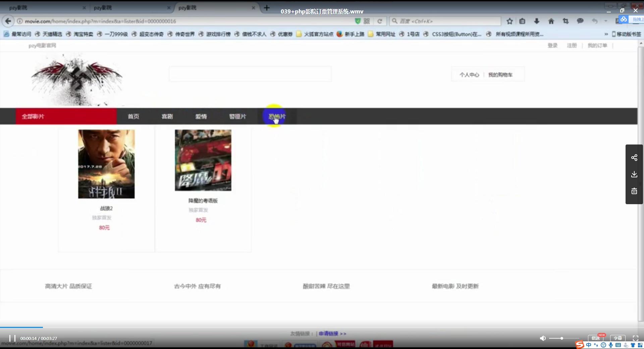Open the QR code icon in address bar

click(367, 21)
